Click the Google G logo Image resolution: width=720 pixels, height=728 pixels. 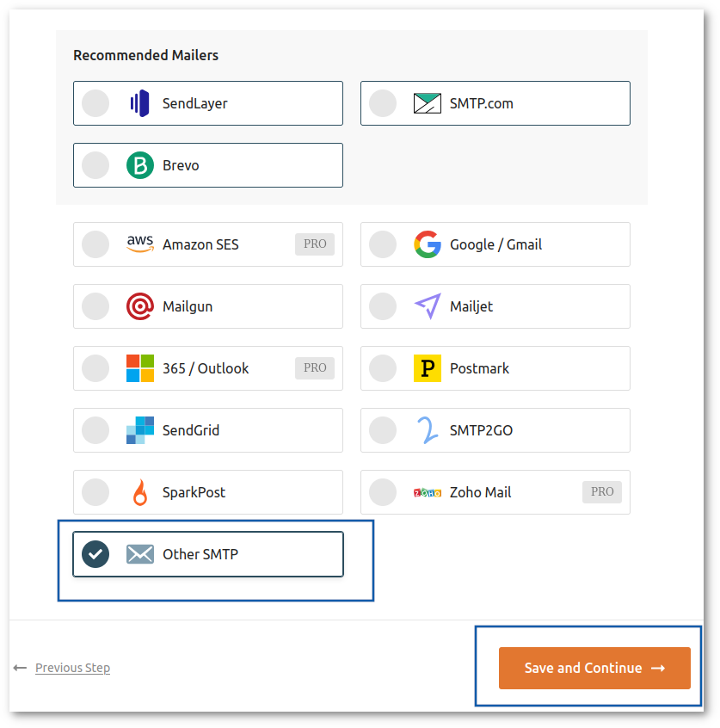427,244
